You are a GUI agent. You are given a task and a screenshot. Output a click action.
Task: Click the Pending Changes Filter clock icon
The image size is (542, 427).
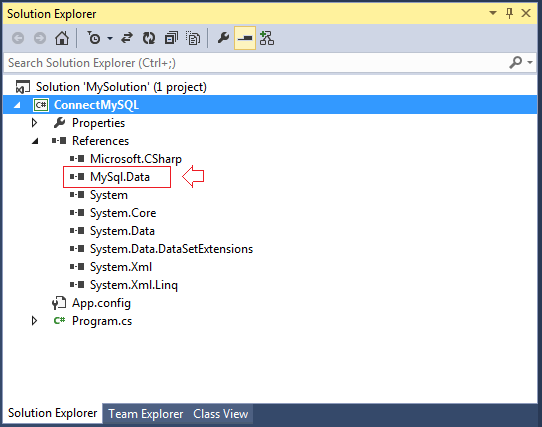tap(94, 38)
